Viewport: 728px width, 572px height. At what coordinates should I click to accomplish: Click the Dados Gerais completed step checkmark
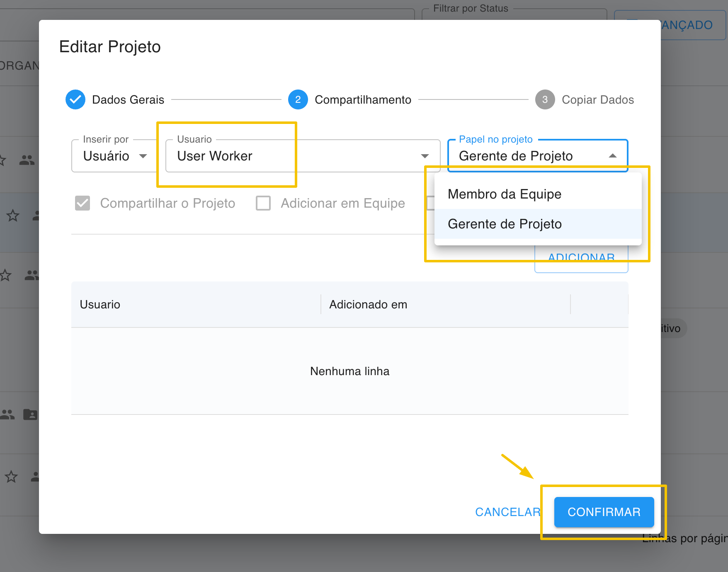[x=75, y=99]
